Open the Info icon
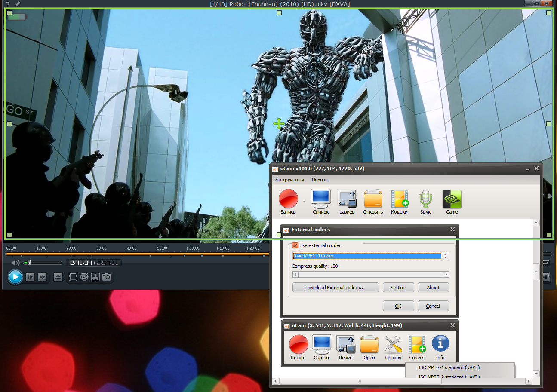 click(440, 348)
